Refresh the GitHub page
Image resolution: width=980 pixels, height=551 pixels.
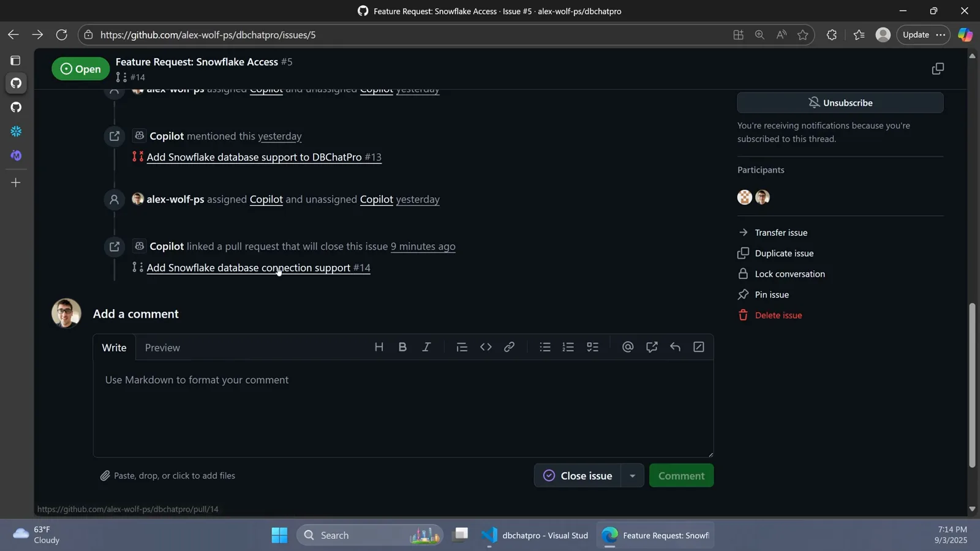[61, 35]
